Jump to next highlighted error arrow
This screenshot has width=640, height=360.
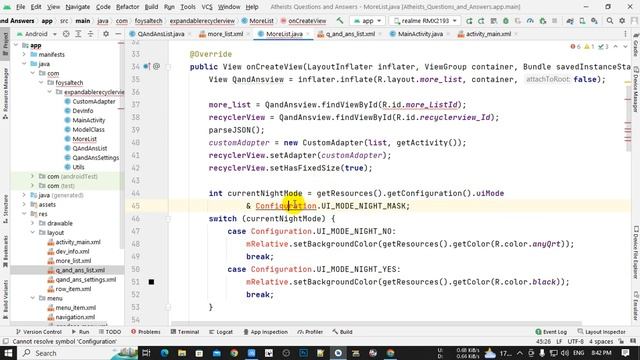[625, 47]
